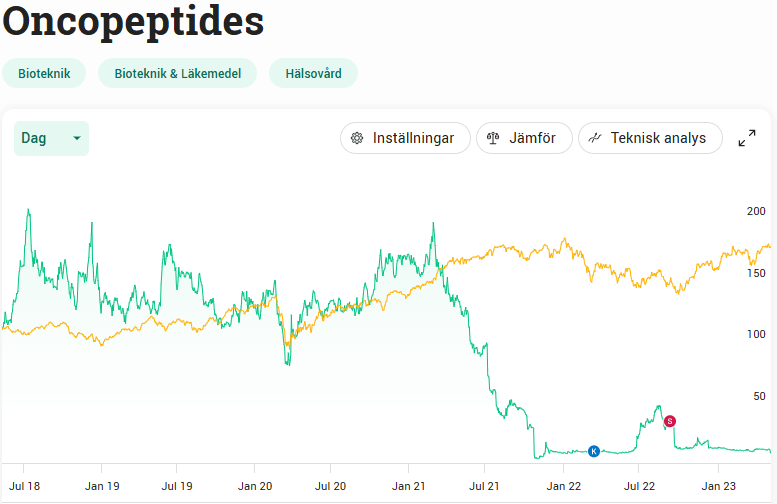
Task: Select the red S marker on the chart
Action: (x=670, y=421)
